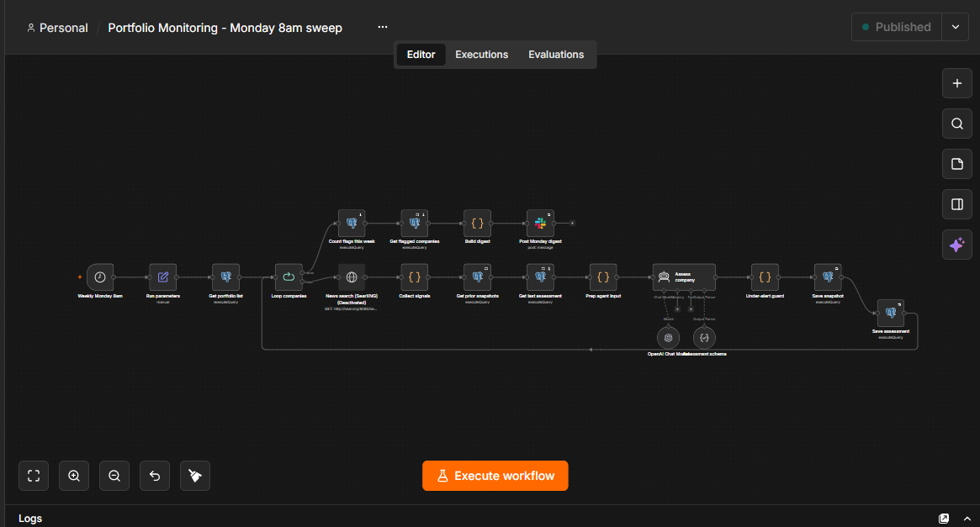This screenshot has width=980, height=527.
Task: Open the AI assistant sparkle button
Action: (957, 245)
